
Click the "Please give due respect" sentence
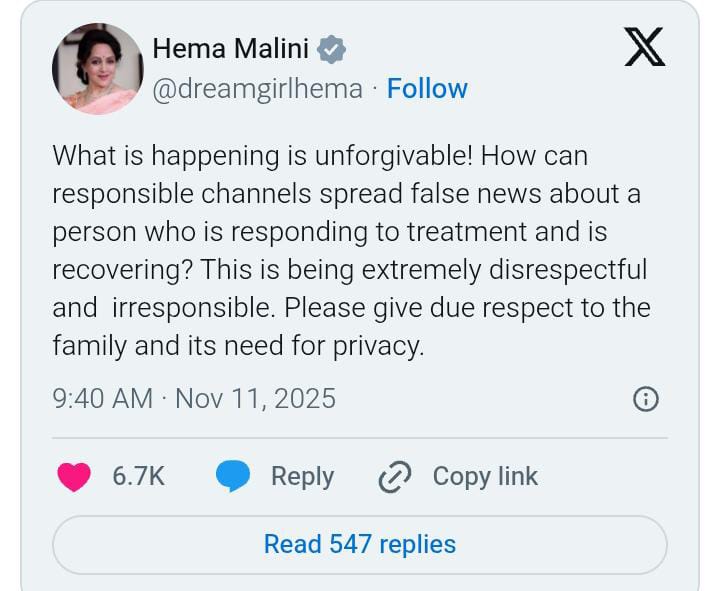click(477, 308)
